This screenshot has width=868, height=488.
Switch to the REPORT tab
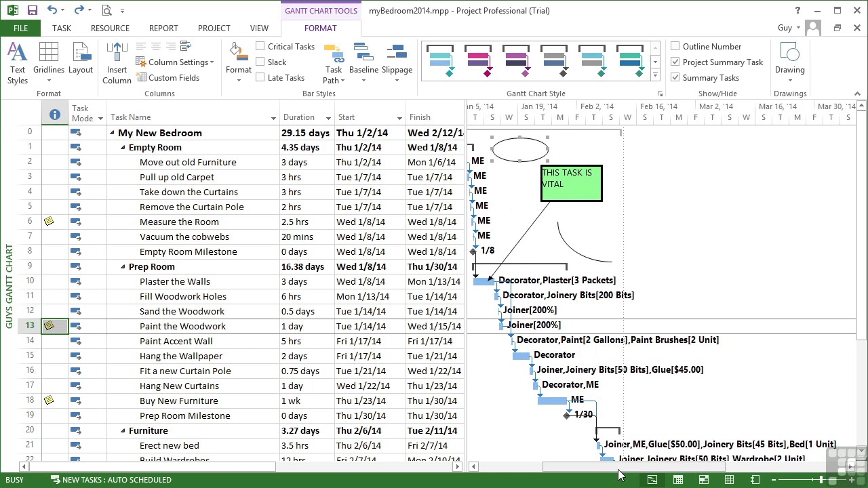coord(163,28)
